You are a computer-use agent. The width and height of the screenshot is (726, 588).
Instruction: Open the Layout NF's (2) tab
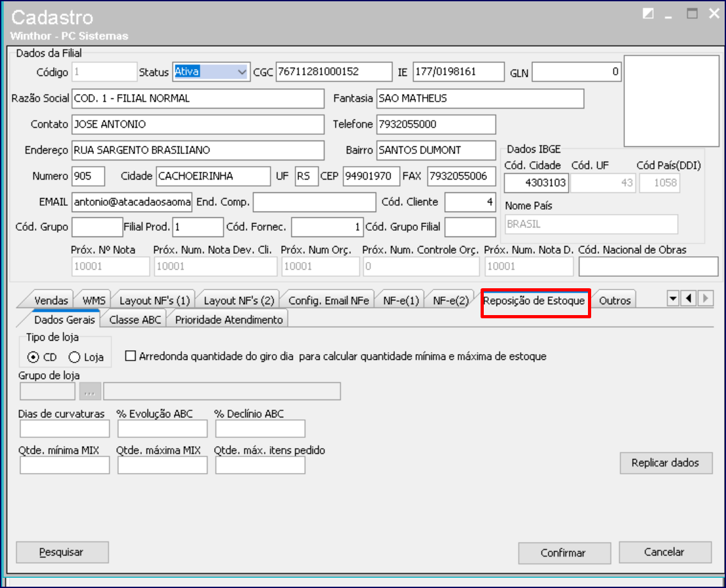pyautogui.click(x=239, y=300)
